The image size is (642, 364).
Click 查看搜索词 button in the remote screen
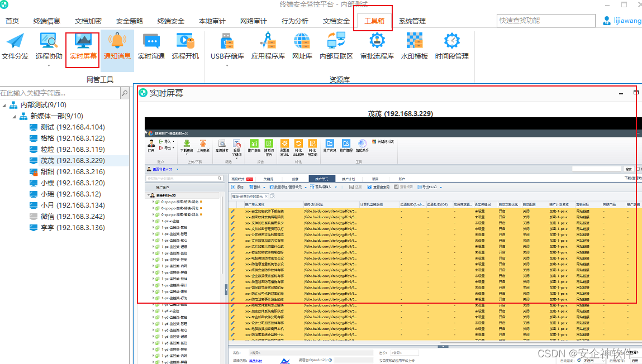[x=378, y=187]
